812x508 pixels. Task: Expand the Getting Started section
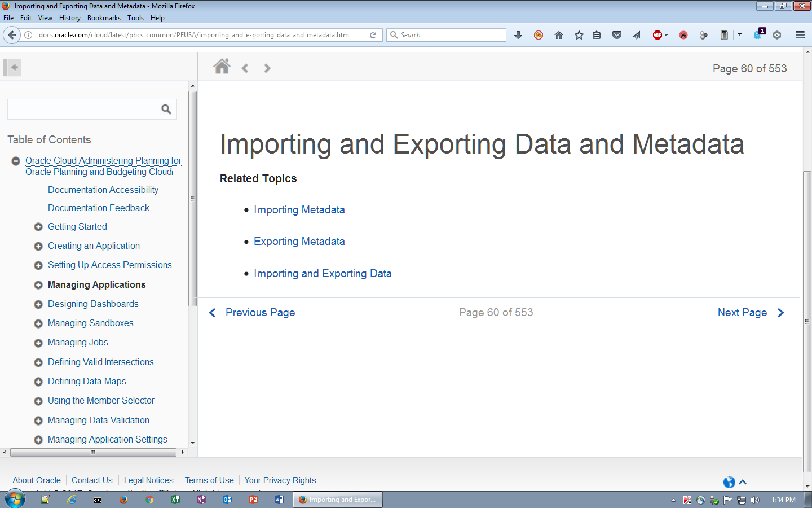point(38,227)
